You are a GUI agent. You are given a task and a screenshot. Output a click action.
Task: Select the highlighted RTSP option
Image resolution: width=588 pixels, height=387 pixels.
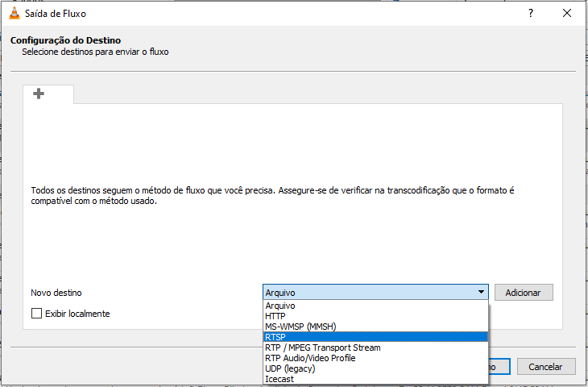coord(375,337)
